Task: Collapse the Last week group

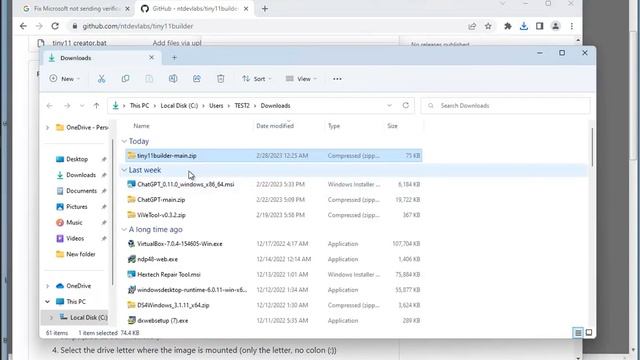Action: coord(124,170)
